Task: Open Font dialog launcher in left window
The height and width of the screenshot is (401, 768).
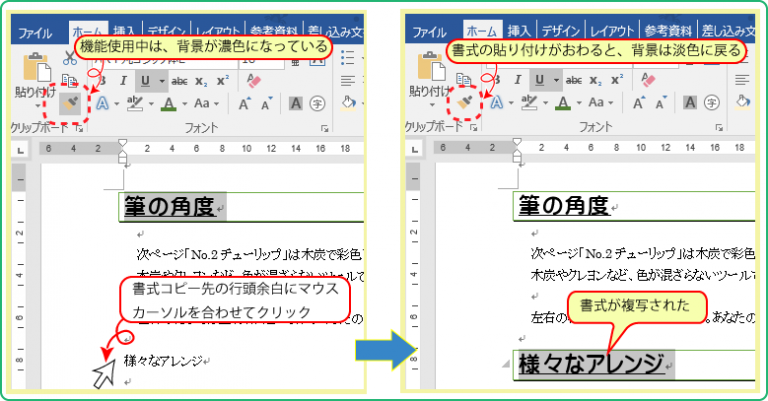Action: click(324, 129)
